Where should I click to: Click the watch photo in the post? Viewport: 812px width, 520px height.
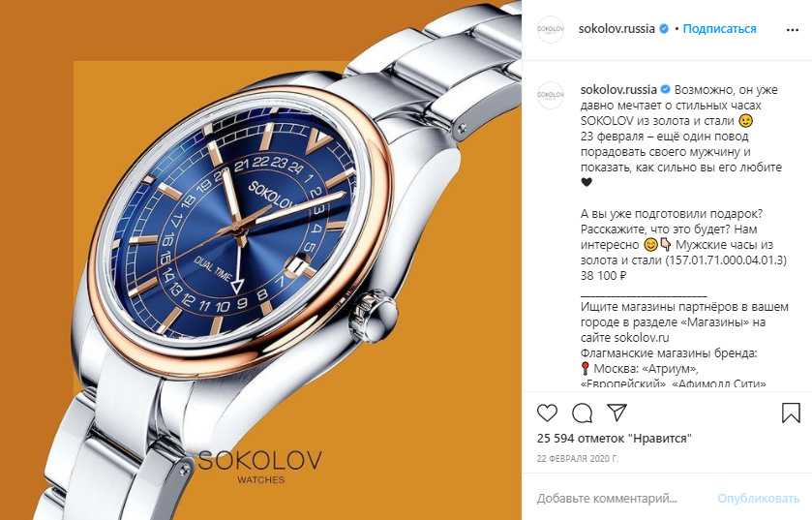261,260
